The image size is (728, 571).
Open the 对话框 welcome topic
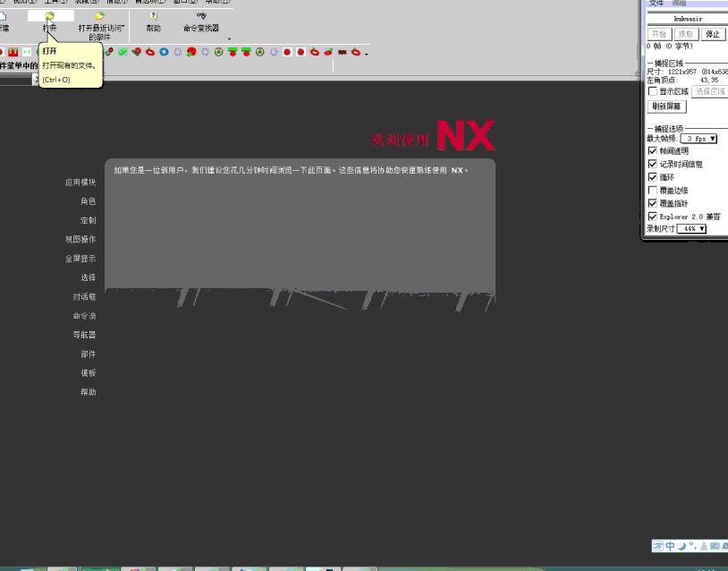coord(84,296)
